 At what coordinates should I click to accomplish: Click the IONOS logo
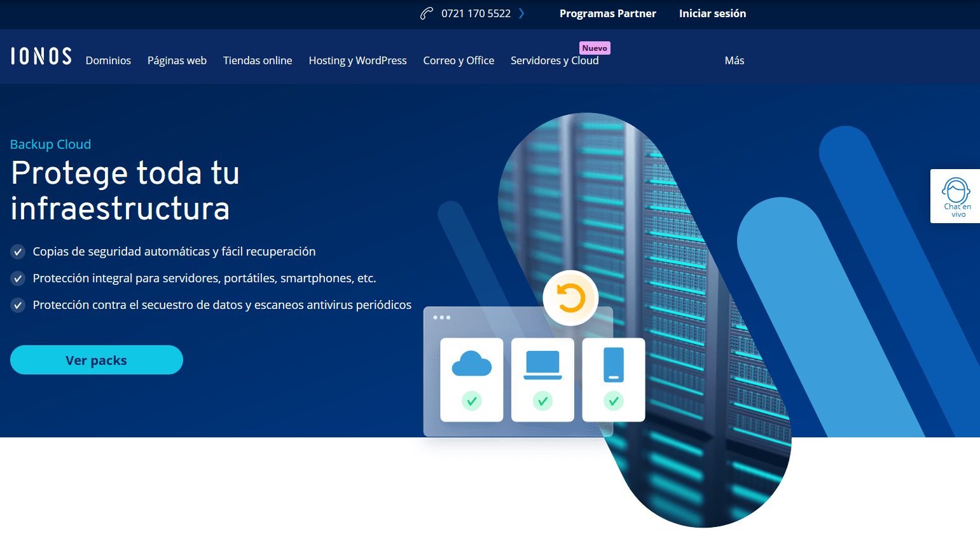[x=41, y=57]
